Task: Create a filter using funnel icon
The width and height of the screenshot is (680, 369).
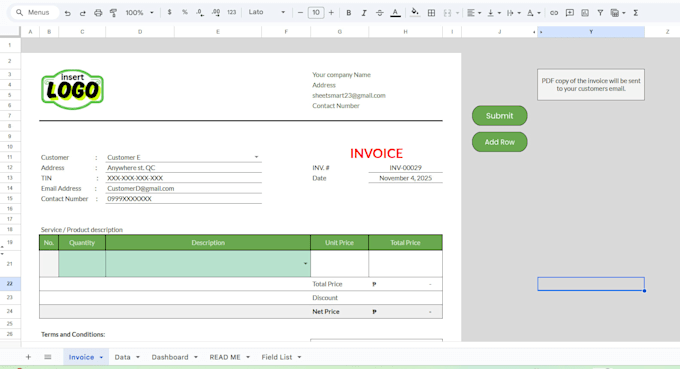Action: (600, 13)
